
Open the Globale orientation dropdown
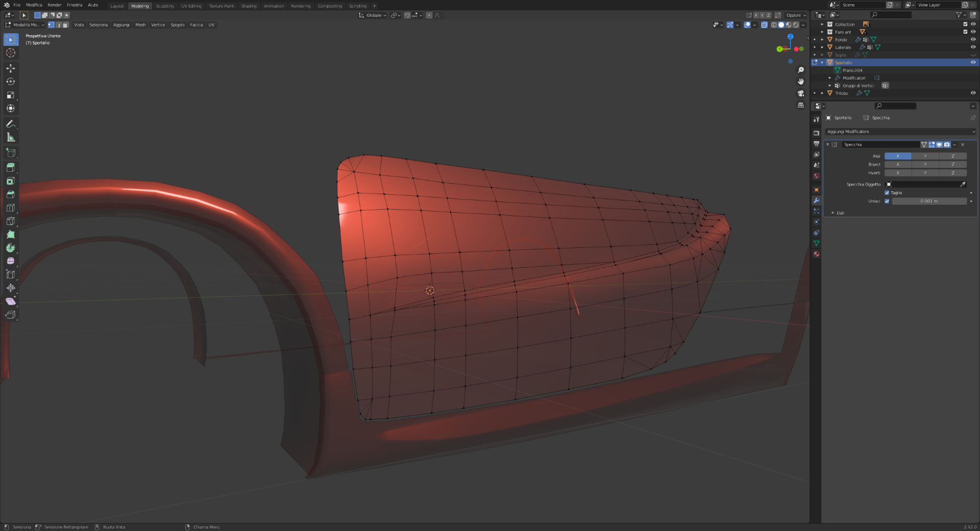373,15
